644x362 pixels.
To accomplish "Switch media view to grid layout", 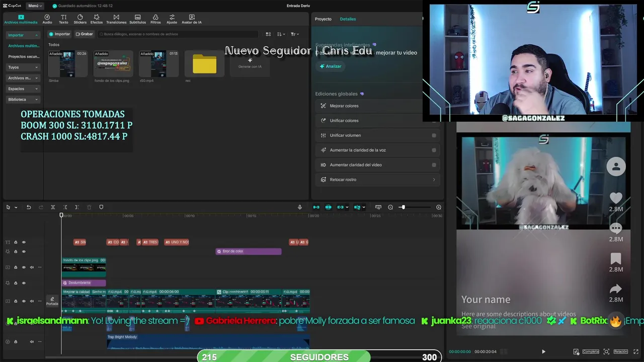I will click(x=268, y=34).
